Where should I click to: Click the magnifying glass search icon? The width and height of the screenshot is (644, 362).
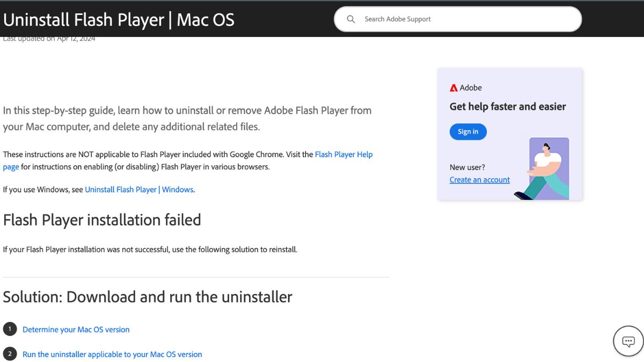[350, 19]
